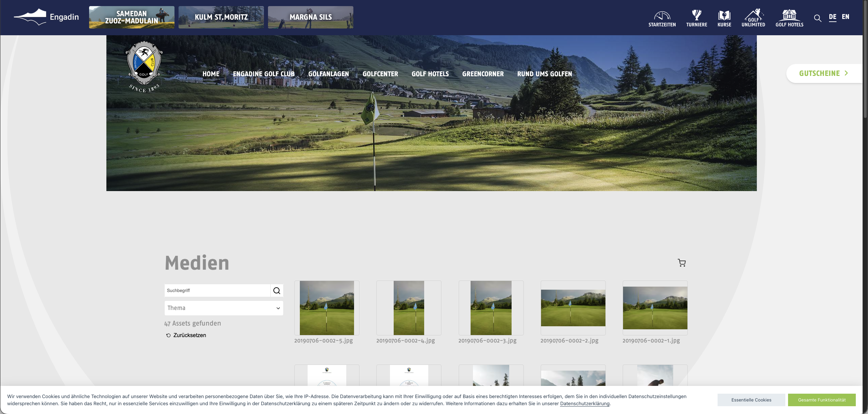Expand the Thema dropdown
Viewport: 868px width, 414px height.
[224, 308]
